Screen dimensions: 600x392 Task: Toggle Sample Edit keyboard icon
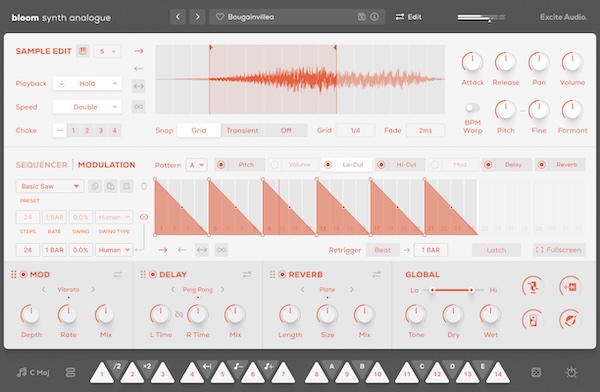83,51
